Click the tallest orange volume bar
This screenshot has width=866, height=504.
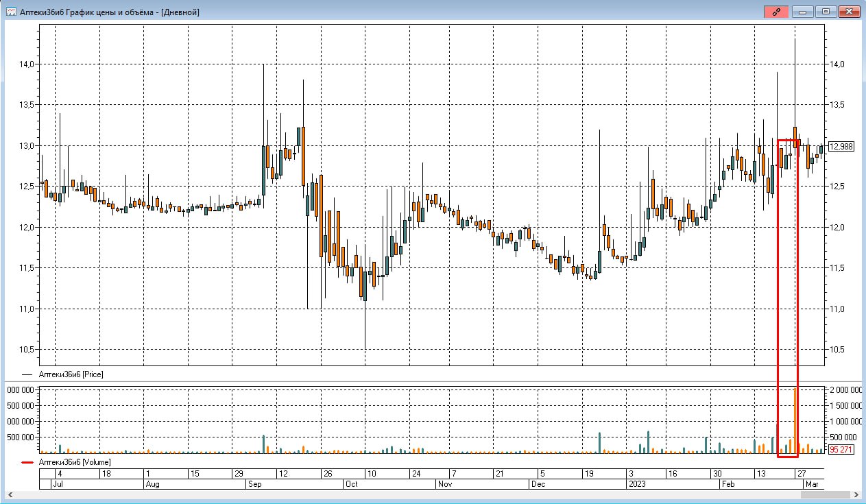click(x=795, y=420)
